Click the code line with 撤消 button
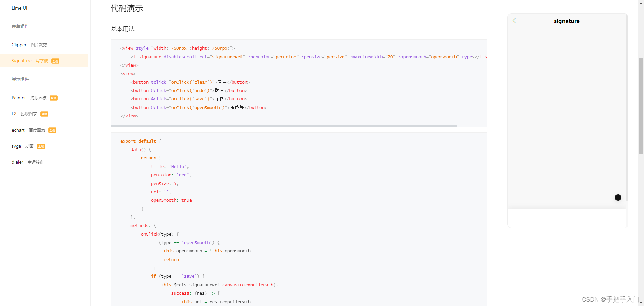This screenshot has height=306, width=644. [189, 90]
